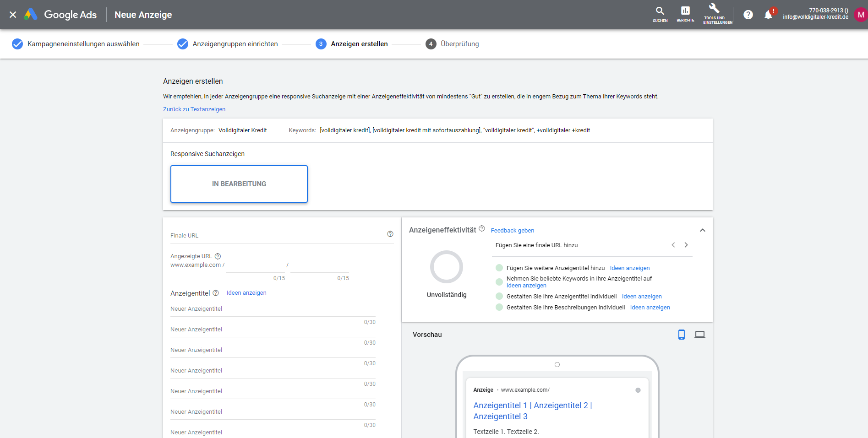Click the Google Ads logo

(60, 15)
